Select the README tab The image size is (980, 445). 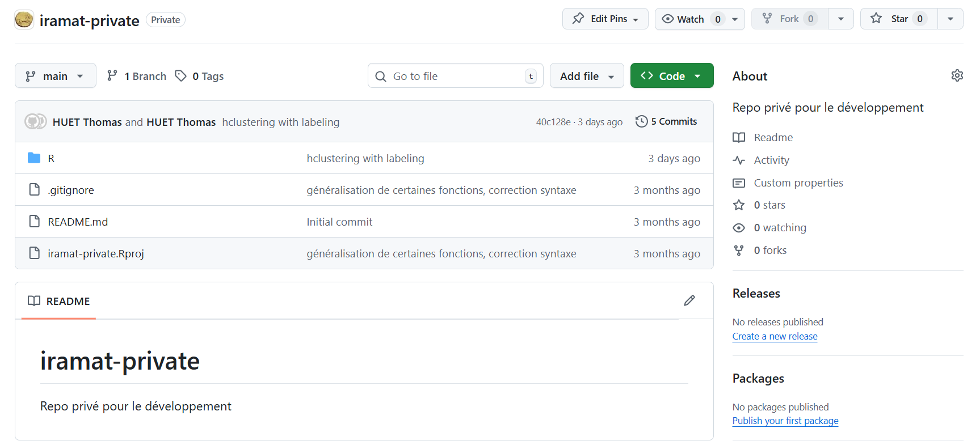pos(59,301)
